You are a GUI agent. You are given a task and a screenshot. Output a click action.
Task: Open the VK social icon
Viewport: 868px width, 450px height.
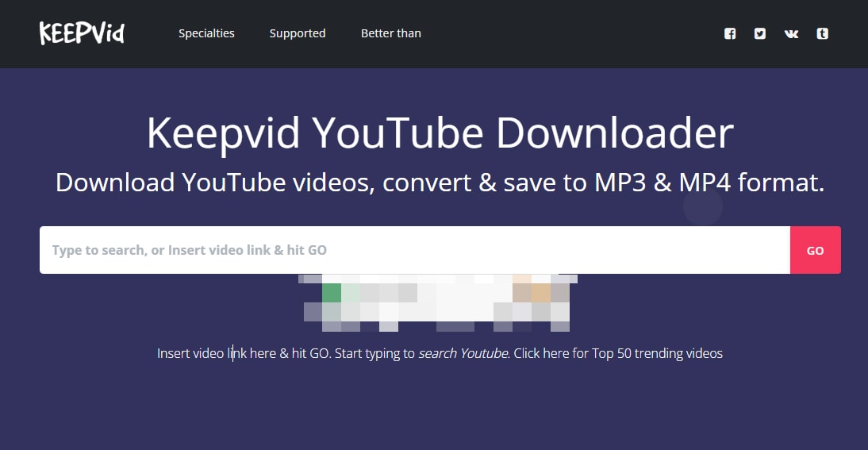[x=792, y=34]
